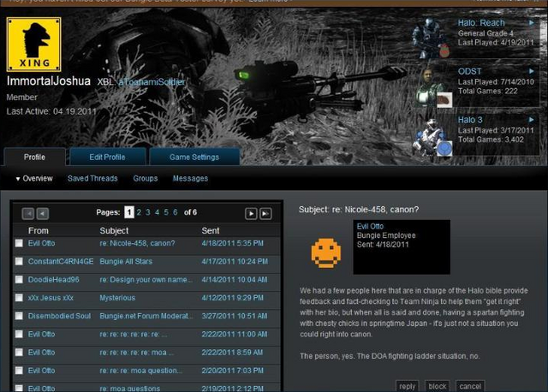
Task: Click the ODST character thumbnail
Action: [x=433, y=87]
